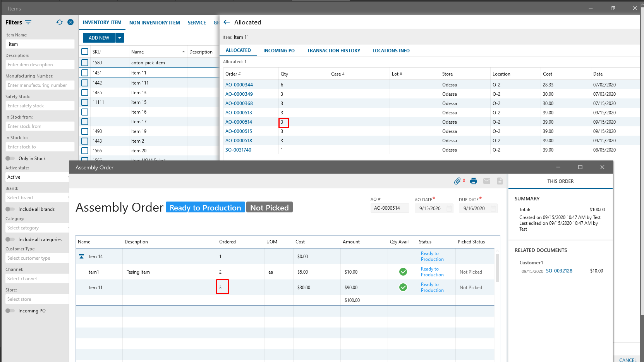Open the ADD NEW dropdown arrow

pos(120,38)
